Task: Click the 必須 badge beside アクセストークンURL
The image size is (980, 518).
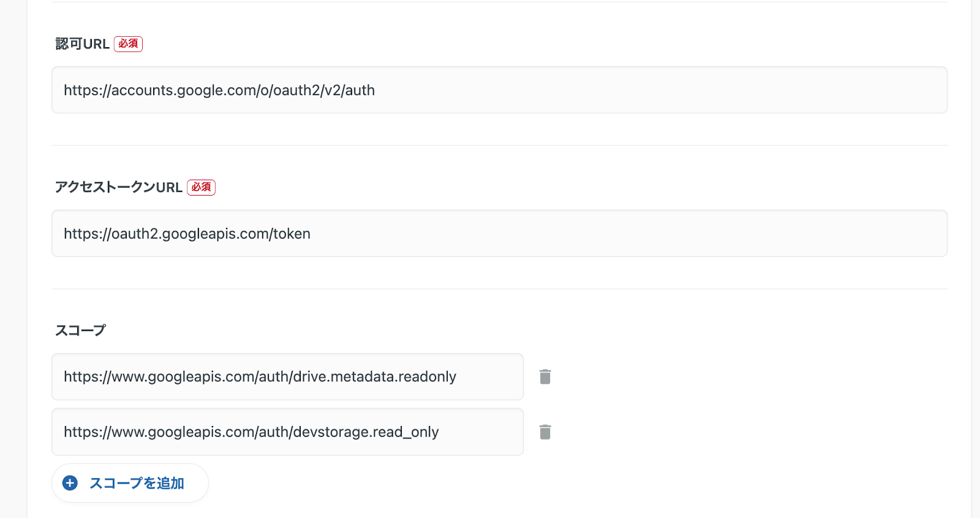Action: [x=201, y=188]
